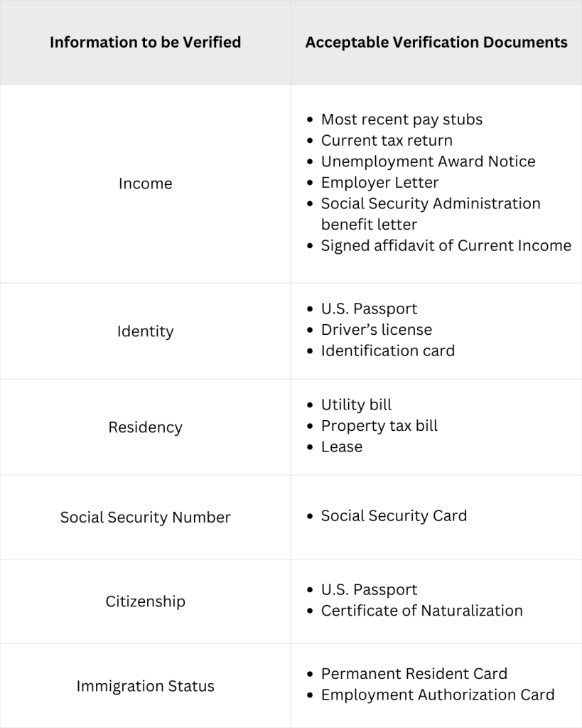Click the "Driver's license" list item
582x728 pixels.
click(376, 330)
